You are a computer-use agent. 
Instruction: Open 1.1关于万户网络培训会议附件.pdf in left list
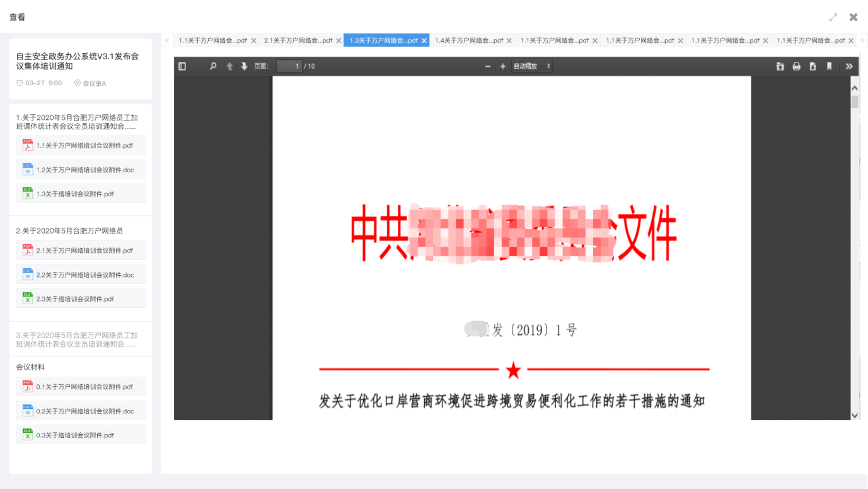tap(81, 145)
